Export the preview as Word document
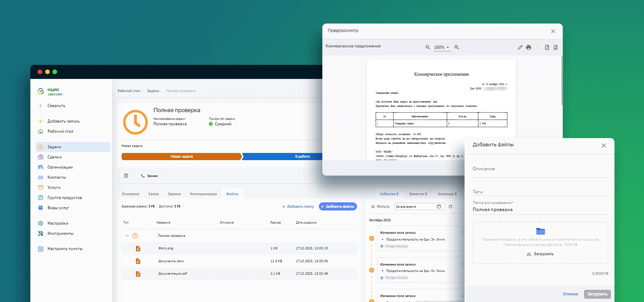 click(555, 47)
